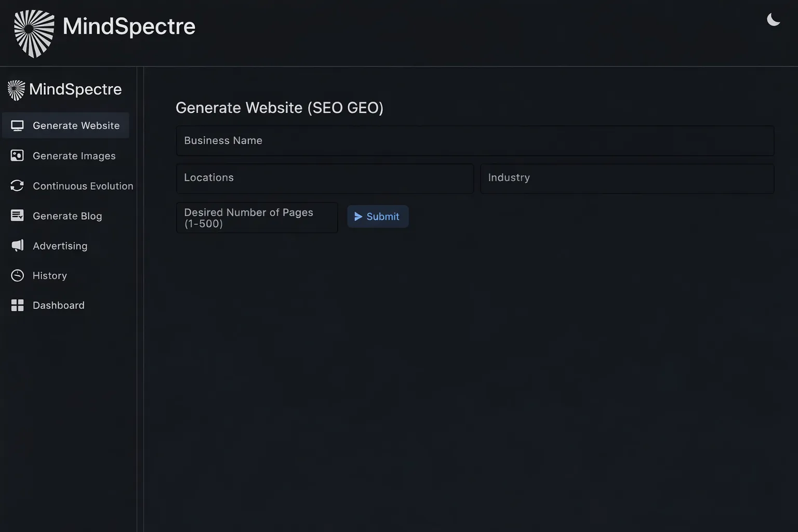Screen dimensions: 798x532
Task: Select the Generate Website monitor icon
Action: click(x=17, y=125)
